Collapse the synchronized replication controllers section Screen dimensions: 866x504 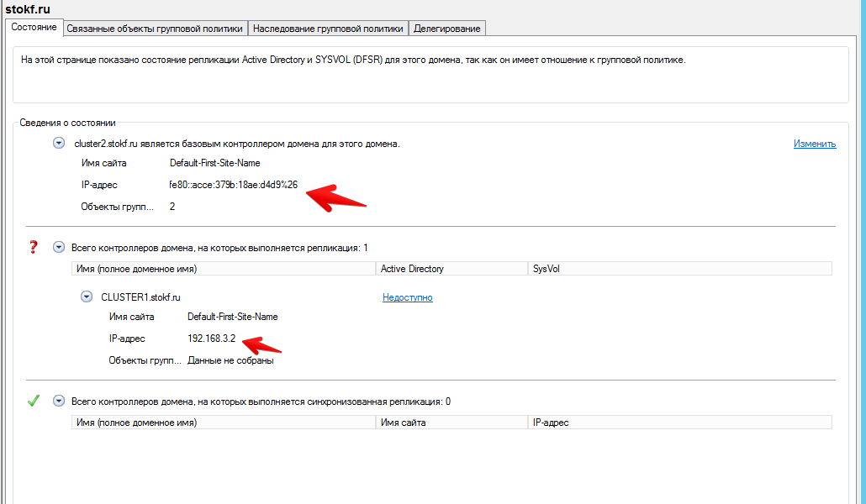pos(59,401)
